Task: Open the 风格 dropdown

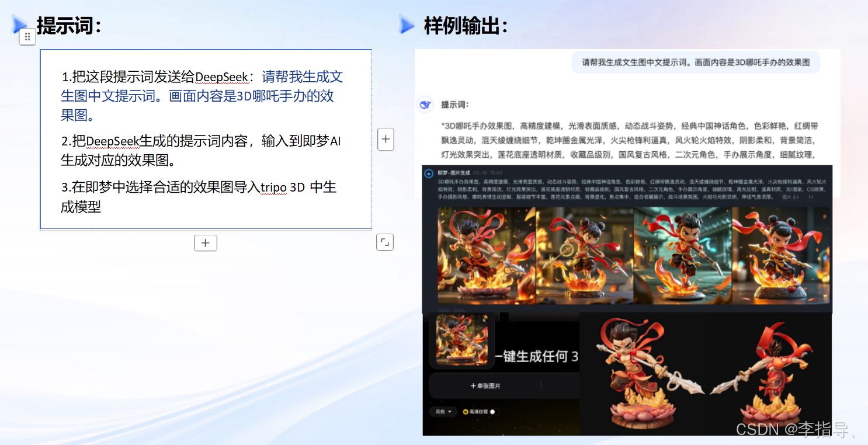Action: click(x=443, y=412)
